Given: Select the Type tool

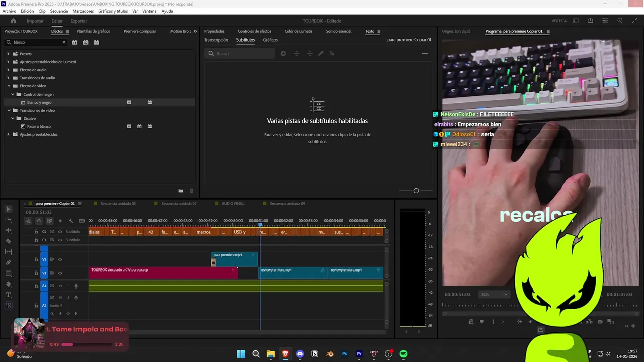Looking at the screenshot, I should 9,295.
